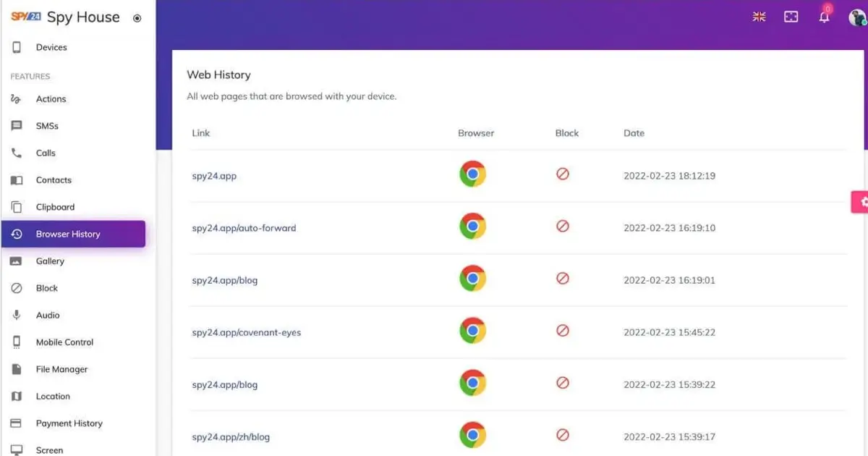Viewport: 868px width, 456px height.
Task: Block the spy24.app/auto-forward entry
Action: tap(563, 227)
